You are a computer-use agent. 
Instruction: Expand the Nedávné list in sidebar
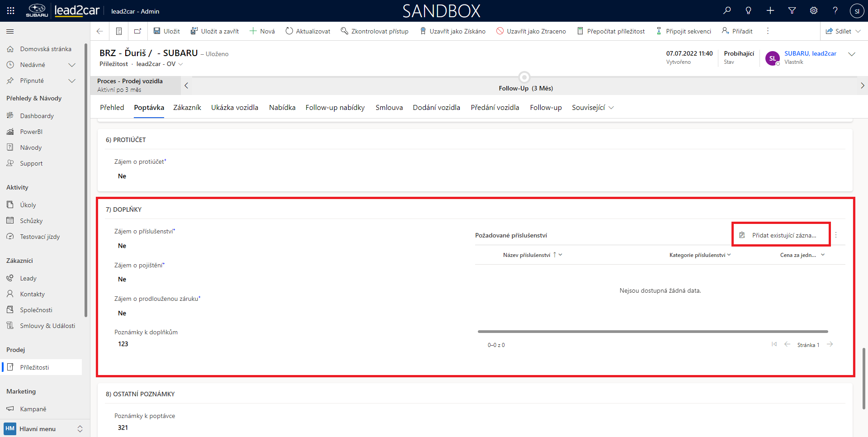71,65
